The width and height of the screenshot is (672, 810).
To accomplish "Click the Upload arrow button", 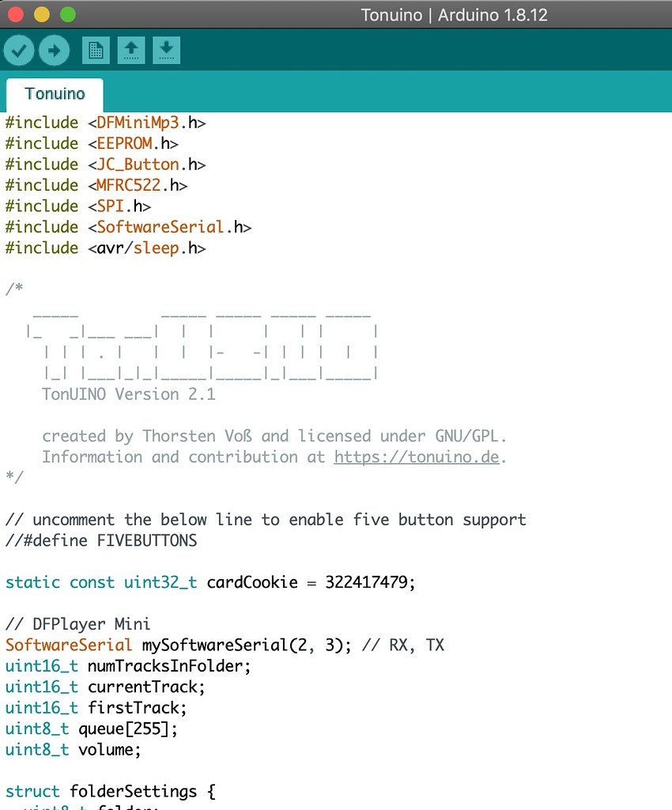I will point(54,51).
